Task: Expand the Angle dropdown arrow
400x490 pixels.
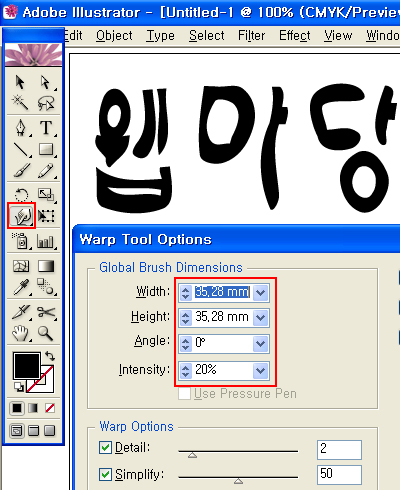Action: [260, 343]
